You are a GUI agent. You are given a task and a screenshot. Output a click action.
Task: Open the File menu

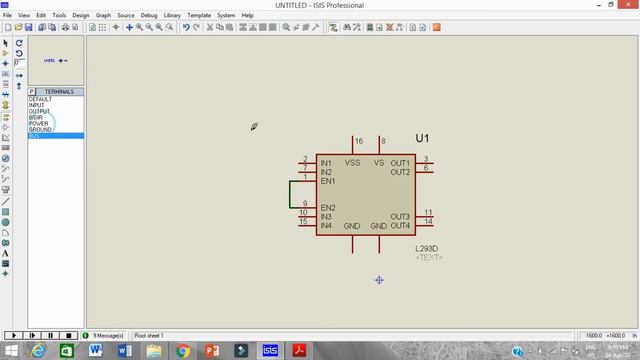(7, 15)
